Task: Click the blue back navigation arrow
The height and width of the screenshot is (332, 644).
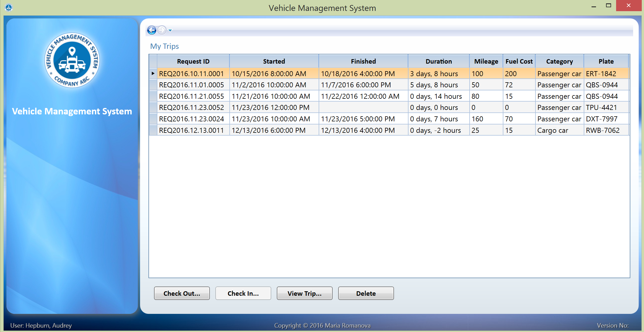Action: click(152, 30)
